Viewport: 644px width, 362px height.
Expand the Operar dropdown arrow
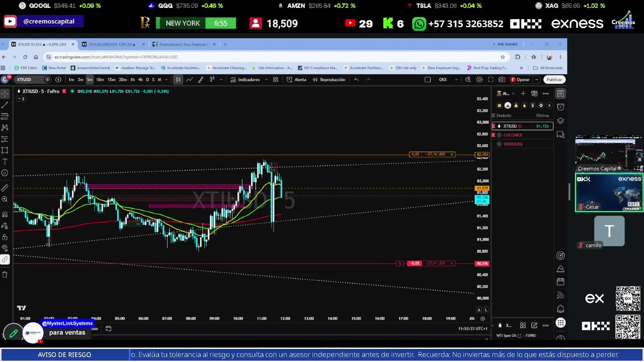pos(537,79)
